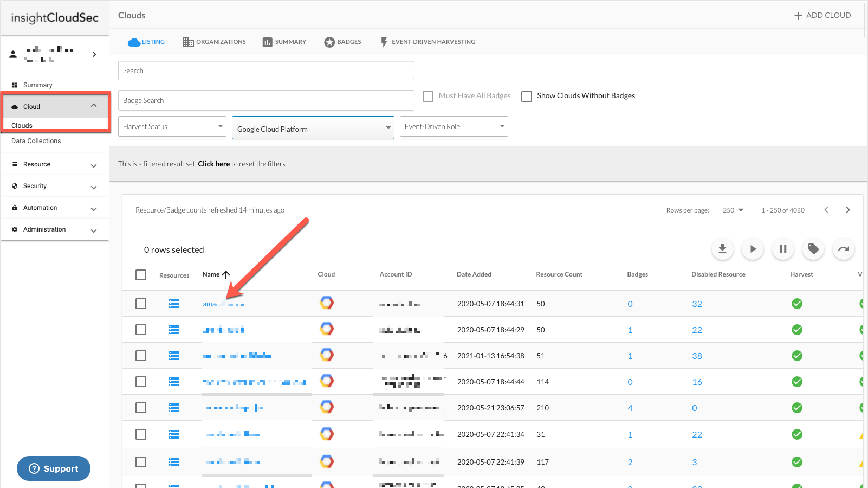Screen dimensions: 868x488
Task: Expand the Security sidebar section
Action: (x=94, y=187)
